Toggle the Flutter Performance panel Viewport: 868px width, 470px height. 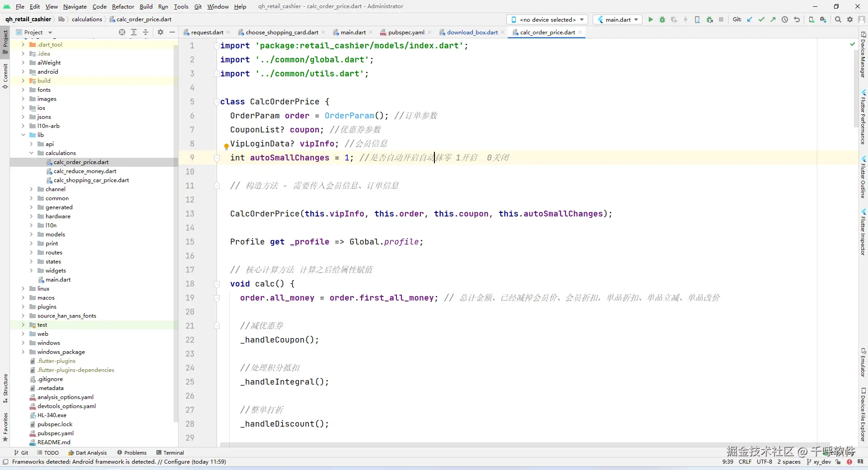point(863,117)
